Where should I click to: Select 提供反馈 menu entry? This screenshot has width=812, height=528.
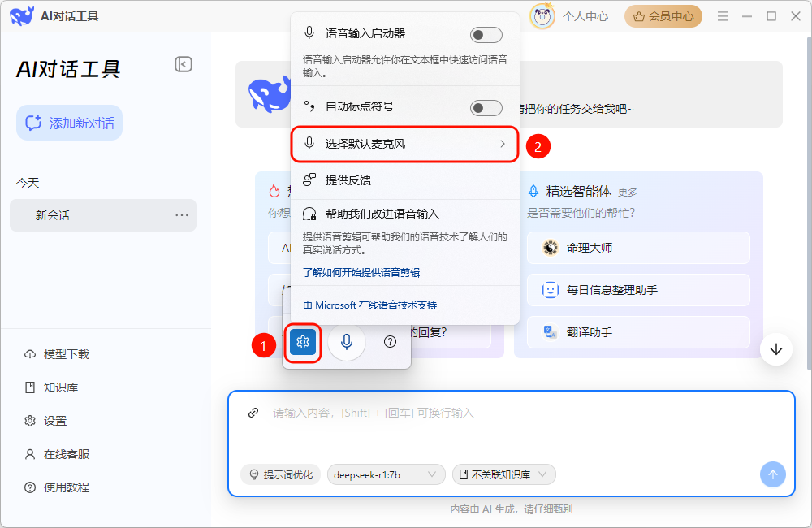[348, 180]
